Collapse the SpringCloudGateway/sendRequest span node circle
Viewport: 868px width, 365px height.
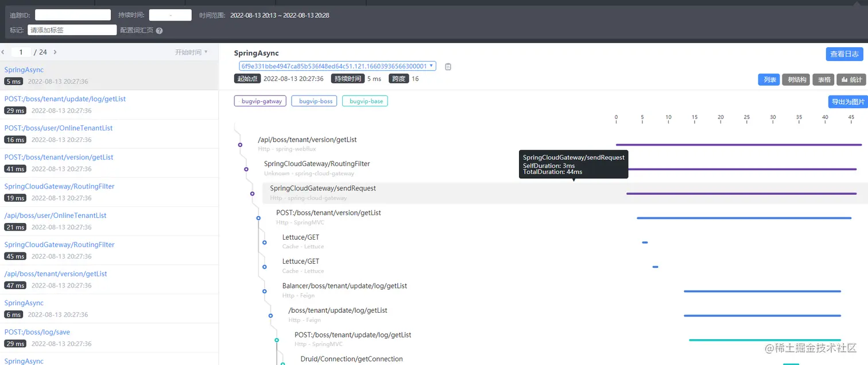[252, 194]
